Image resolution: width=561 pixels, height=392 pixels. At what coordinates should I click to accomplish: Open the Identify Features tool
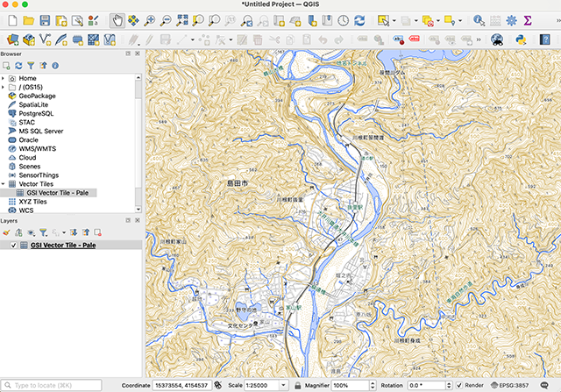pos(479,19)
